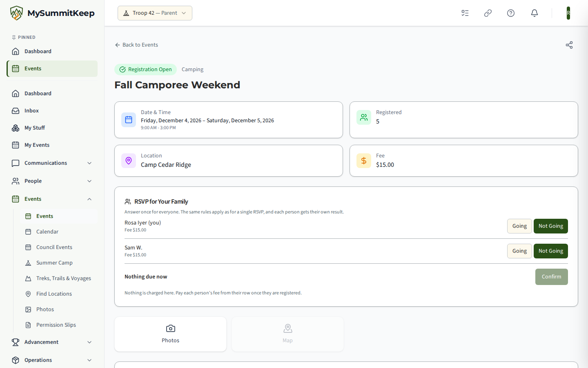Screen dimensions: 588x368
Task: Go to My Events
Action: point(52,145)
